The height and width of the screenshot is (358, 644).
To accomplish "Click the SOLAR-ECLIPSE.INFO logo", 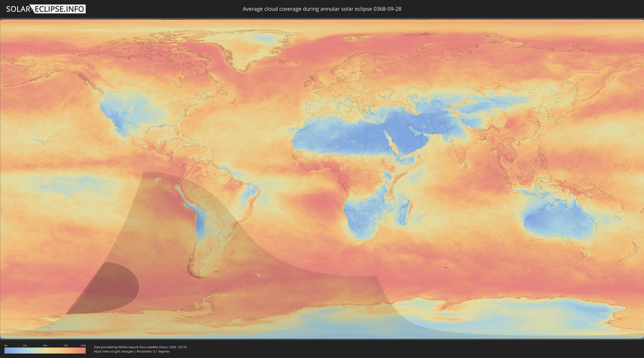I will [46, 9].
